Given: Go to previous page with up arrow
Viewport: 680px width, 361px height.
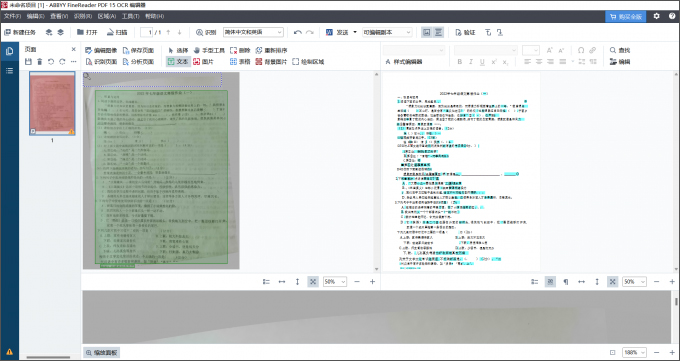Looking at the screenshot, I should click(168, 33).
